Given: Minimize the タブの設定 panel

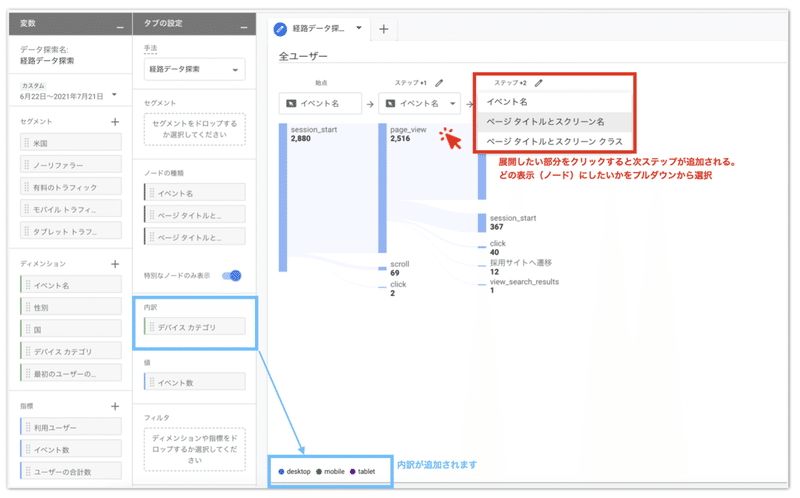Looking at the screenshot, I should coord(244,27).
